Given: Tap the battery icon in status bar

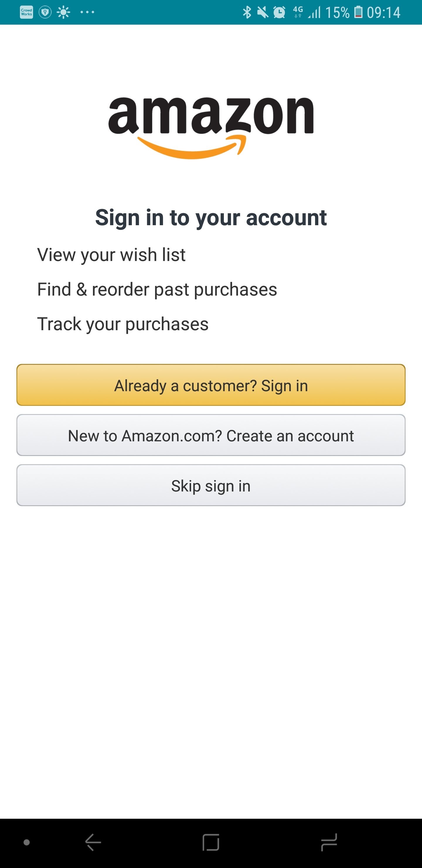Looking at the screenshot, I should pos(358,13).
